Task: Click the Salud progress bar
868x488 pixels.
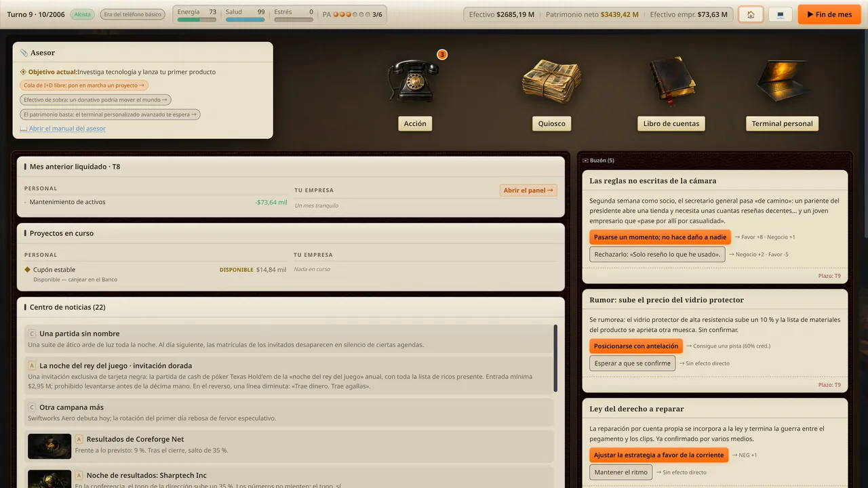Action: (x=245, y=20)
